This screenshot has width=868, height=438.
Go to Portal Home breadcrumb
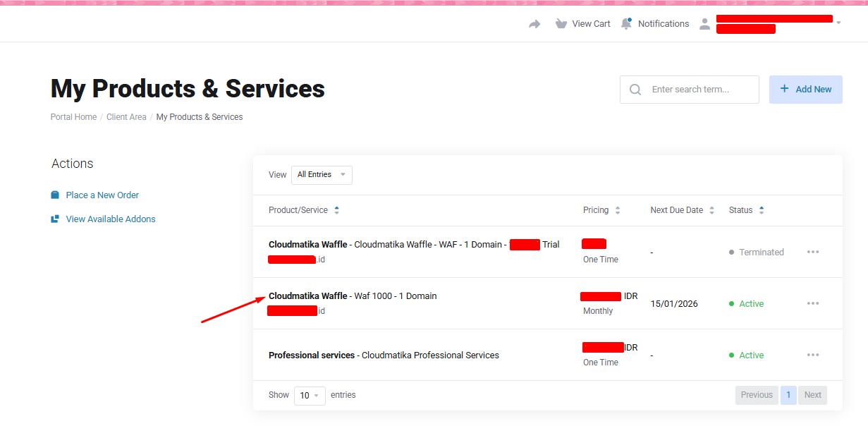73,117
